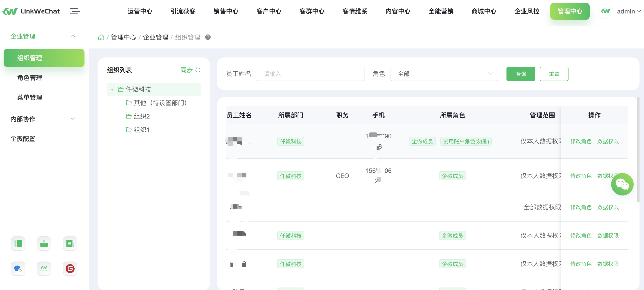The height and width of the screenshot is (290, 644).
Task: Collapse the 企业管理 sidebar section
Action: coord(73,36)
